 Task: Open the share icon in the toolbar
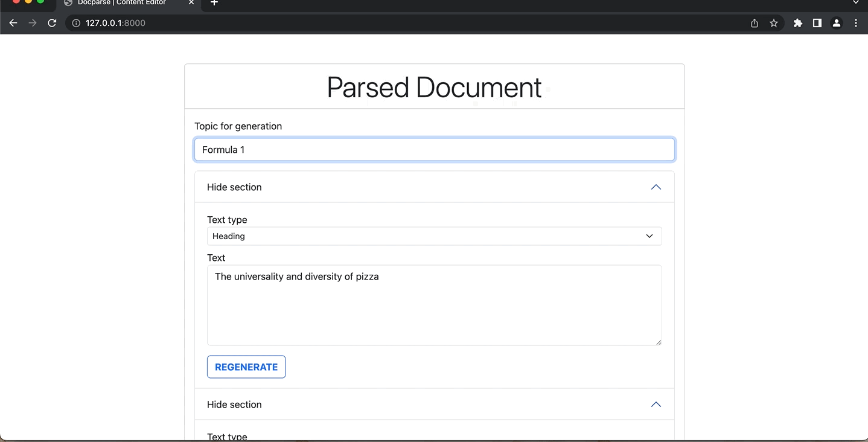coord(754,23)
